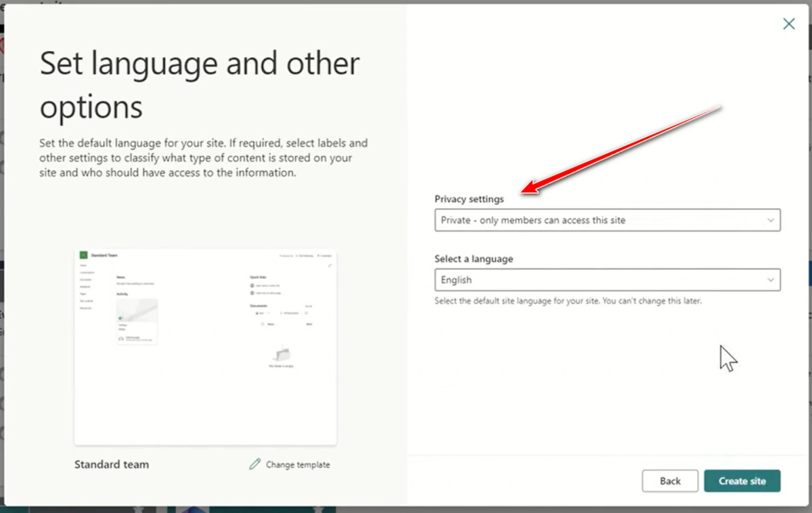Click the Privacy settings chevron arrow
Image resolution: width=812 pixels, height=513 pixels.
click(x=770, y=220)
